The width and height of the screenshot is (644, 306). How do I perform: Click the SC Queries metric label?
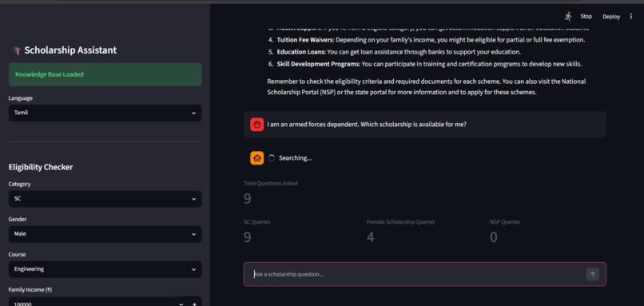tap(257, 222)
